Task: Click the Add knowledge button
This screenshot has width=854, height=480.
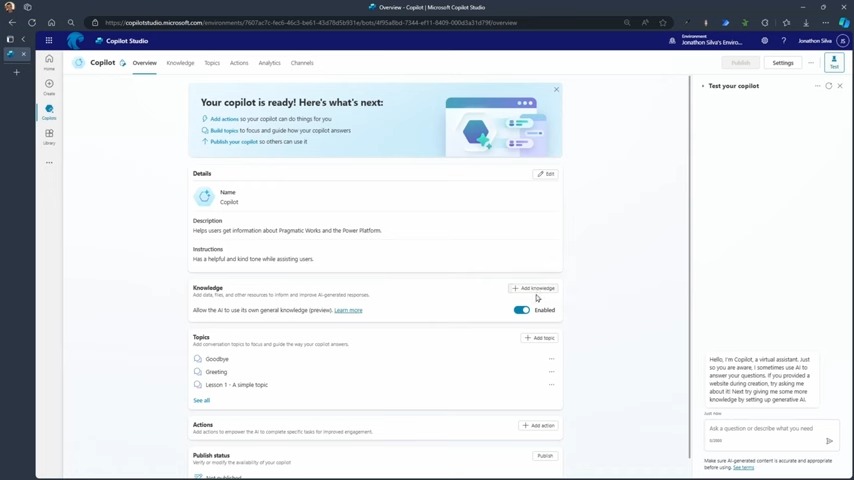Action: click(x=533, y=288)
